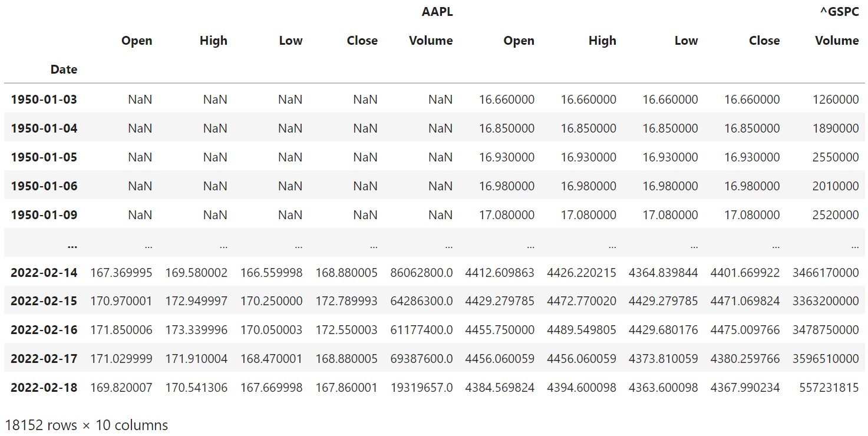Image resolution: width=868 pixels, height=436 pixels.
Task: Click the cell value 4394.600098
Action: (582, 388)
